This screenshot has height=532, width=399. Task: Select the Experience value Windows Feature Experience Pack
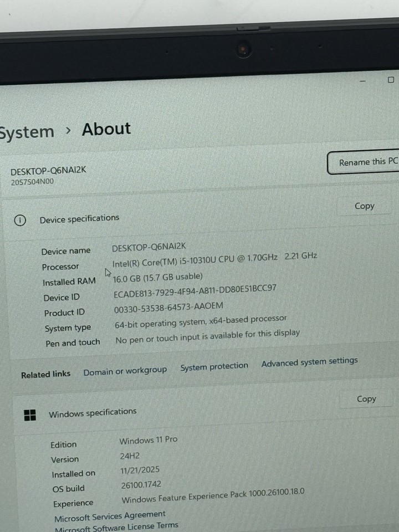tap(213, 495)
